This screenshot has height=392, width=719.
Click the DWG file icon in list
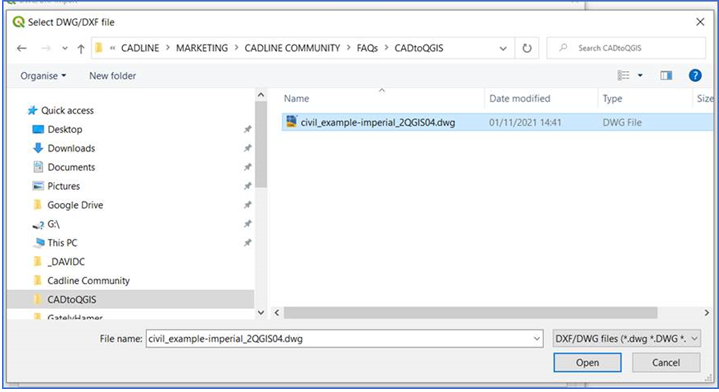(x=291, y=122)
